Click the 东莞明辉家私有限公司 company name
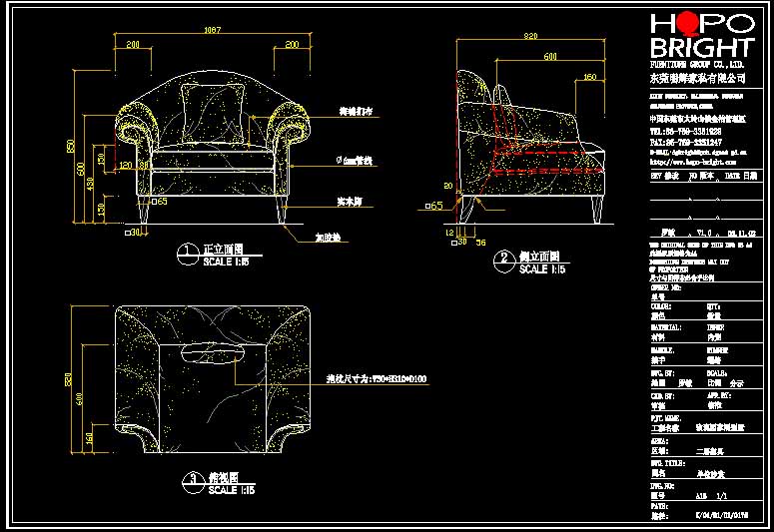 coord(697,78)
